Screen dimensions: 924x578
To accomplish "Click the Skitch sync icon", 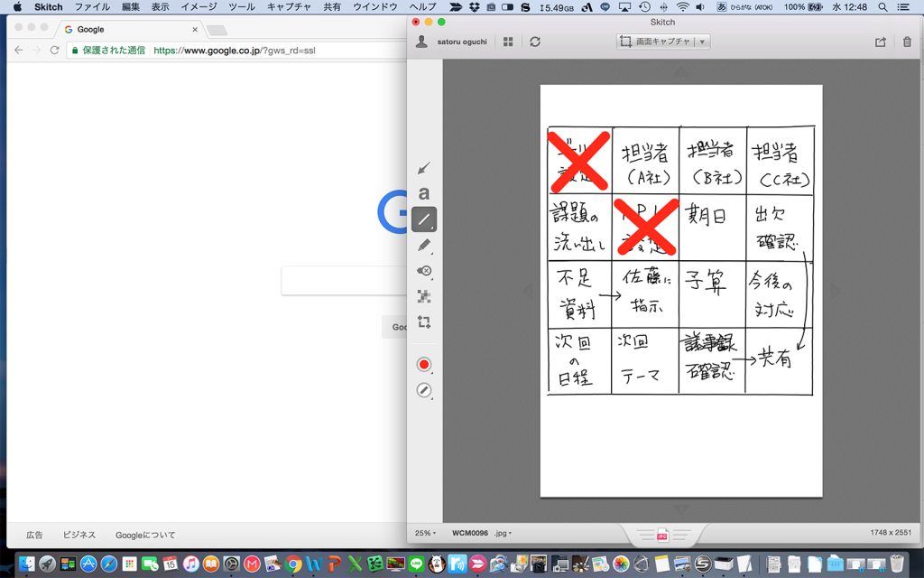I will [535, 42].
